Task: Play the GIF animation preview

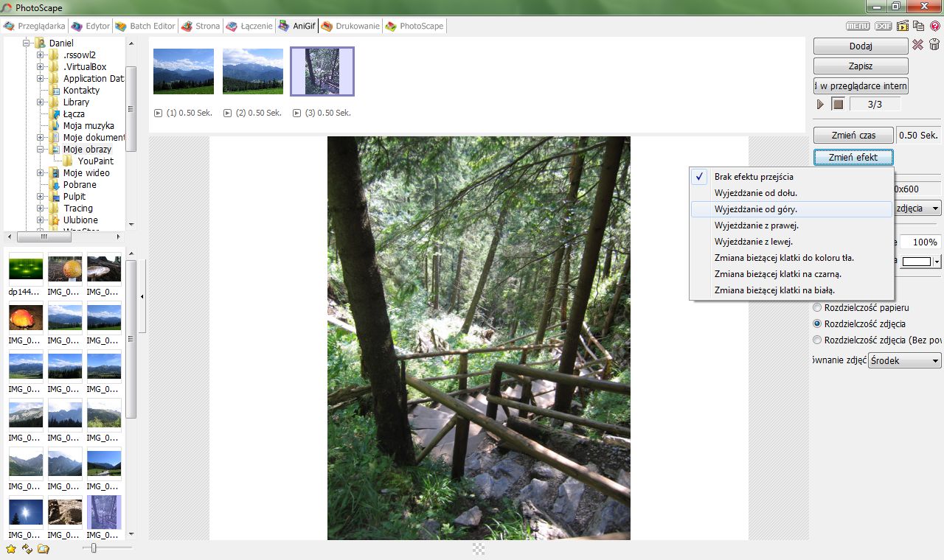Action: (821, 104)
